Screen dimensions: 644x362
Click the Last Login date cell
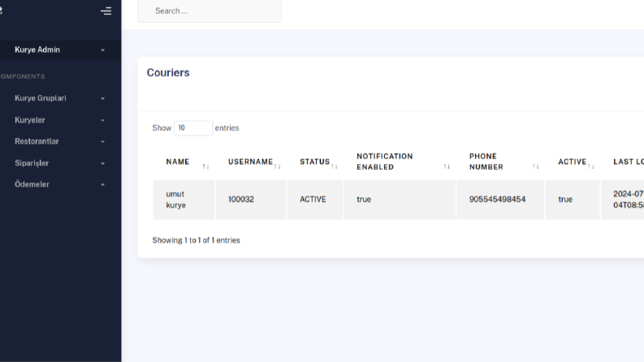623,200
